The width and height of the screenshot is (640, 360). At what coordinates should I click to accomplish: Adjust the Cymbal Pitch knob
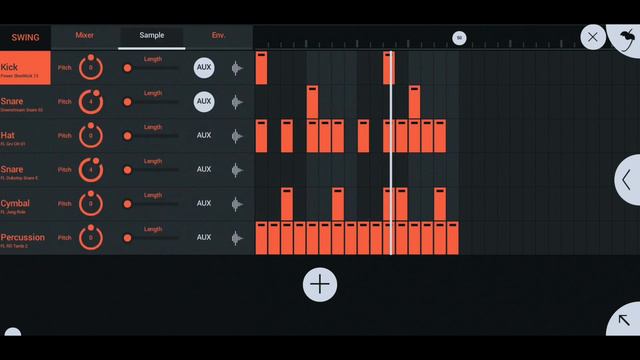[x=91, y=203]
